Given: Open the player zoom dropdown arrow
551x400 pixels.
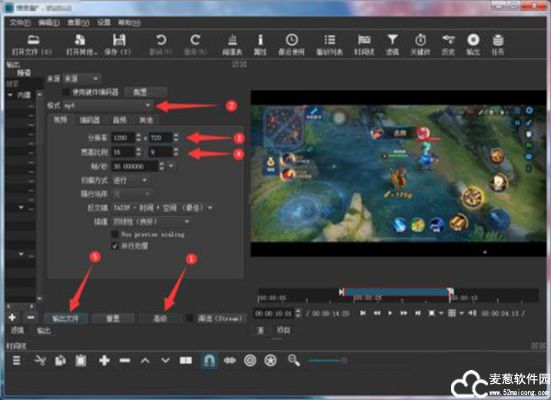Looking at the screenshot, I should [x=441, y=313].
